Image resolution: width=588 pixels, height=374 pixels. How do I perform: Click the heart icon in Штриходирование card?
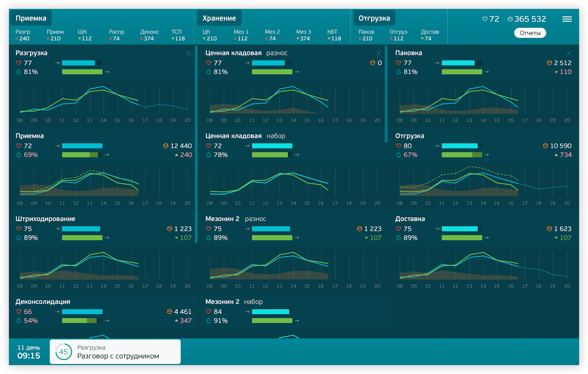[x=19, y=229]
